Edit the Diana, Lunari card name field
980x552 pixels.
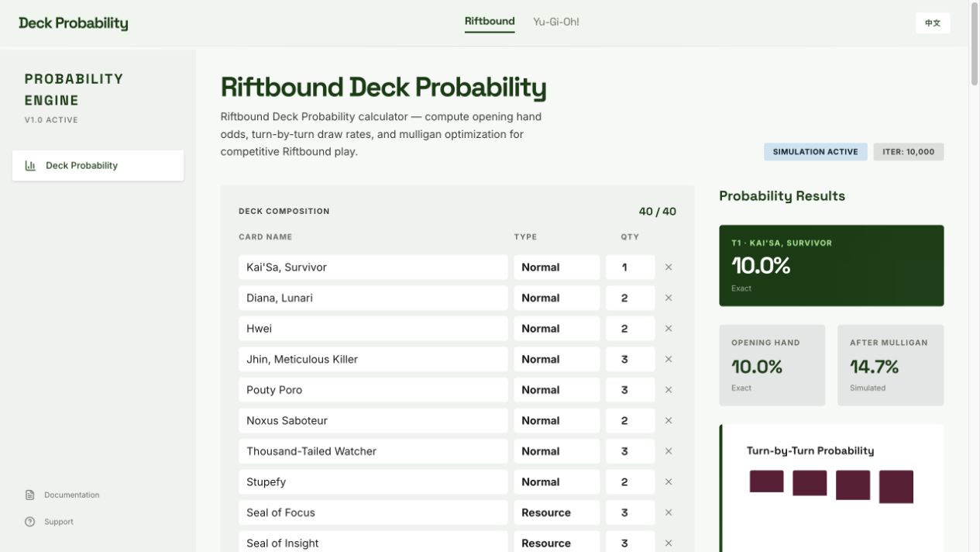pos(373,298)
